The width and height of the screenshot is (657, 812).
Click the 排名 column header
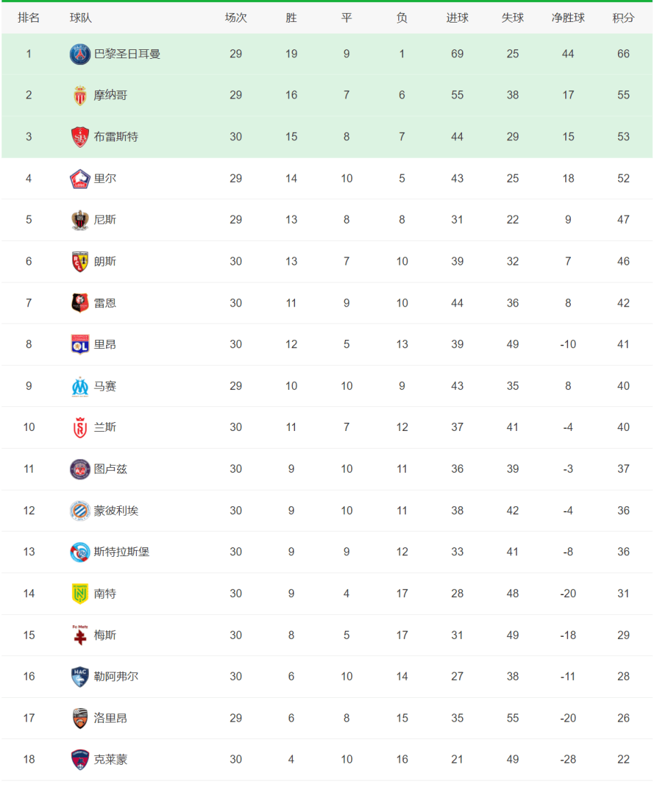29,18
